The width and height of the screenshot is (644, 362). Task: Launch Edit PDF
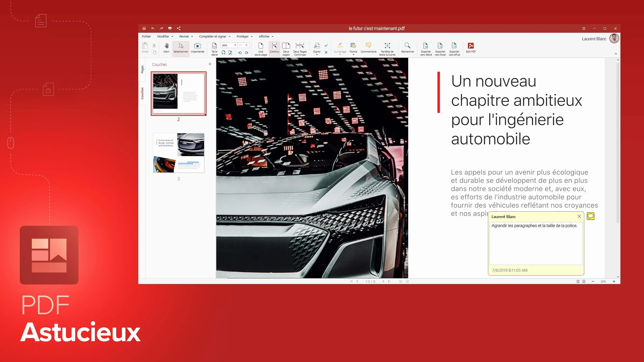(x=471, y=48)
